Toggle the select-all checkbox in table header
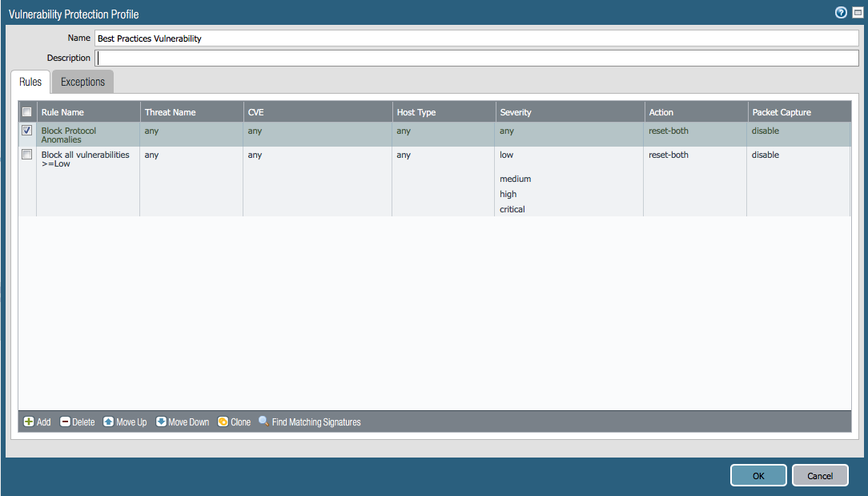Image resolution: width=868 pixels, height=496 pixels. [27, 112]
